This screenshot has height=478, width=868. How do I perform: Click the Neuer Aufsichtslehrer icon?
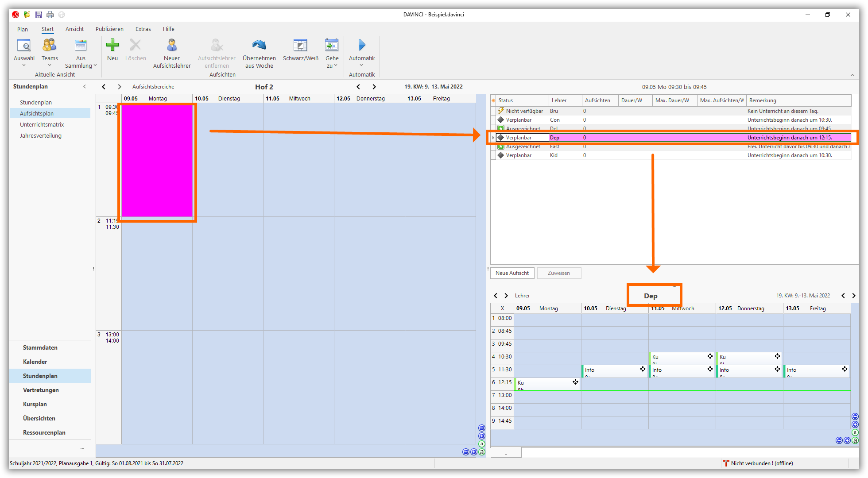(x=172, y=46)
